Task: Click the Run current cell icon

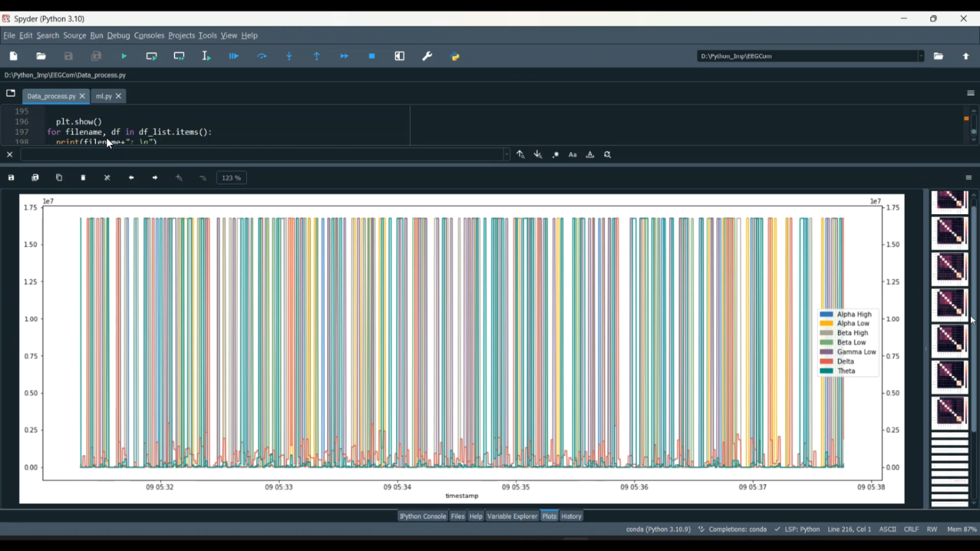Action: pos(152,57)
